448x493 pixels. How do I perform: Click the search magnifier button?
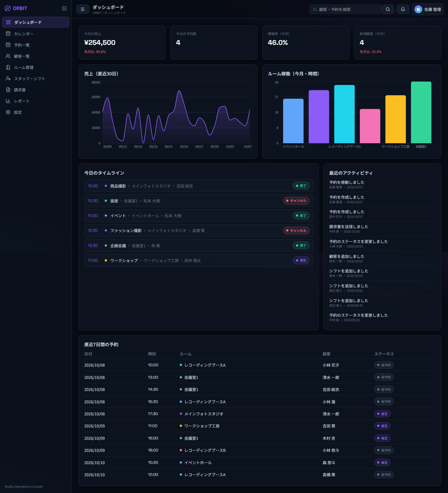tap(388, 9)
